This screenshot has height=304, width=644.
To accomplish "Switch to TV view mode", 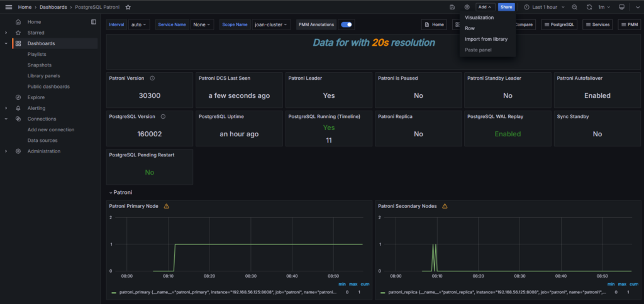I will (622, 7).
